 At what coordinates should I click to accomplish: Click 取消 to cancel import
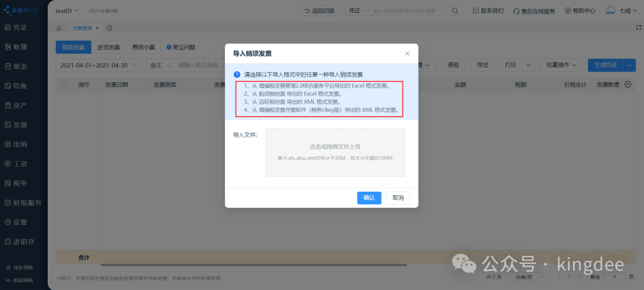pos(398,198)
